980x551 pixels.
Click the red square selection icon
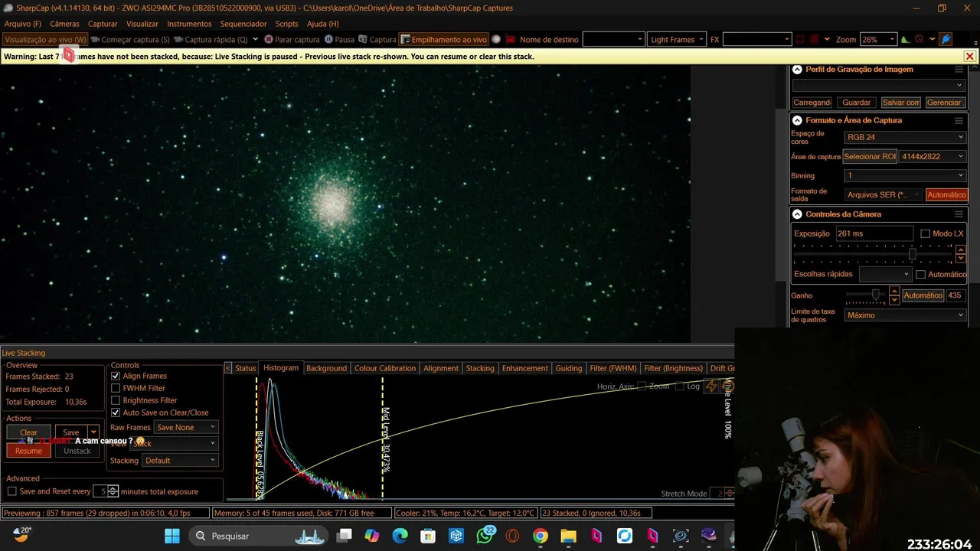[800, 39]
